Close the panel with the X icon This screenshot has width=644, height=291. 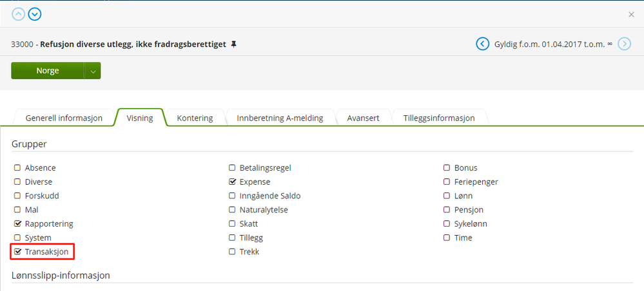pyautogui.click(x=631, y=14)
